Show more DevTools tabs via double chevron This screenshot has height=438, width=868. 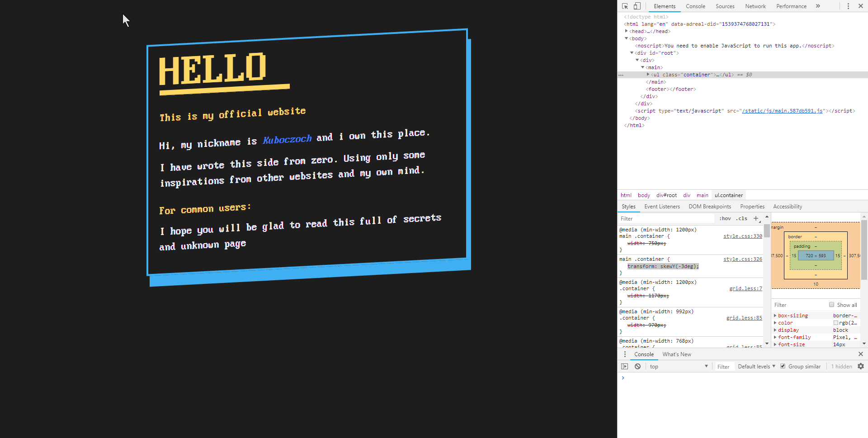coord(818,6)
